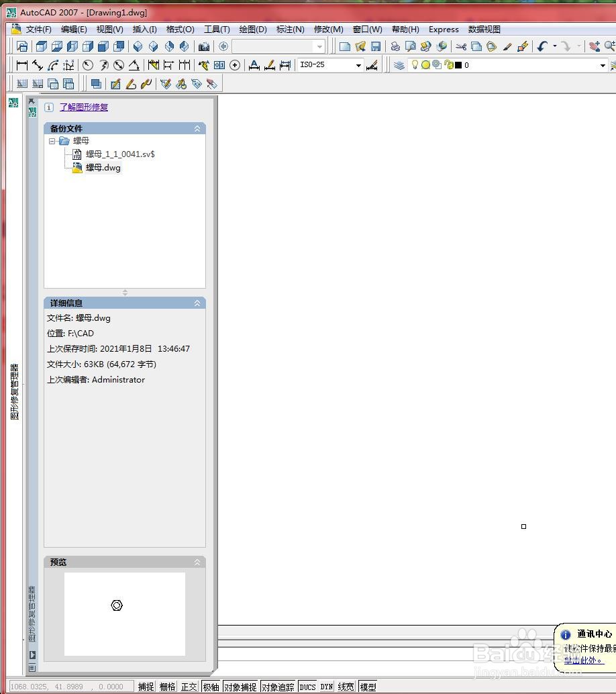Collapse the 备份文件 panel section

click(x=197, y=129)
